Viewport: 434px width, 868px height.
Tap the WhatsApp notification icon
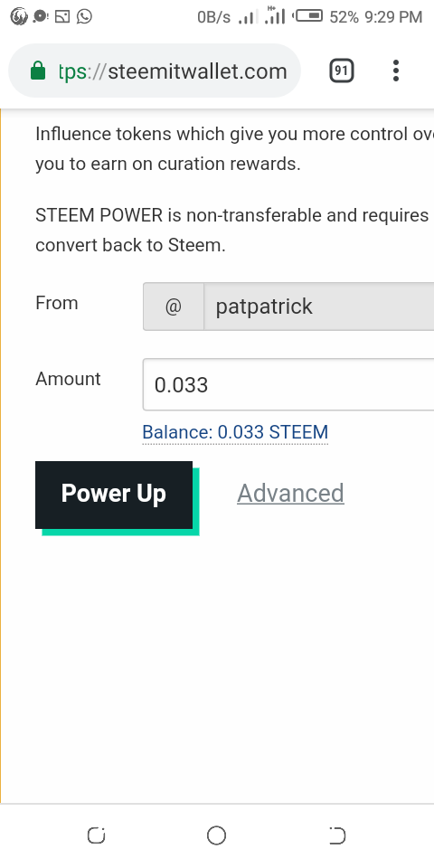tap(85, 16)
